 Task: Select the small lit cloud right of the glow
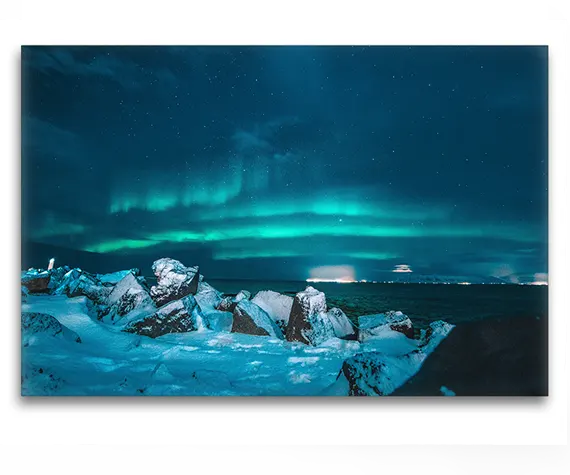402,269
